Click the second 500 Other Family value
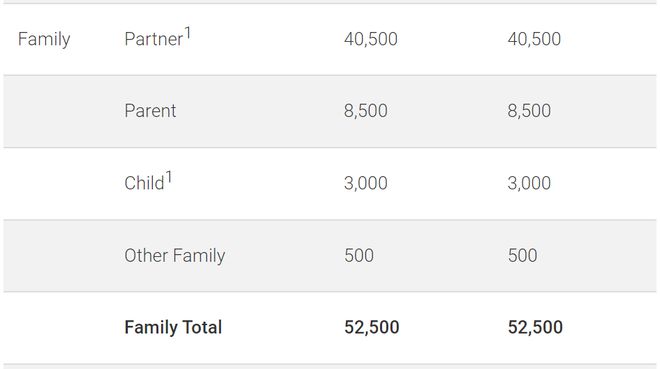Image resolution: width=660 pixels, height=369 pixels. (522, 255)
